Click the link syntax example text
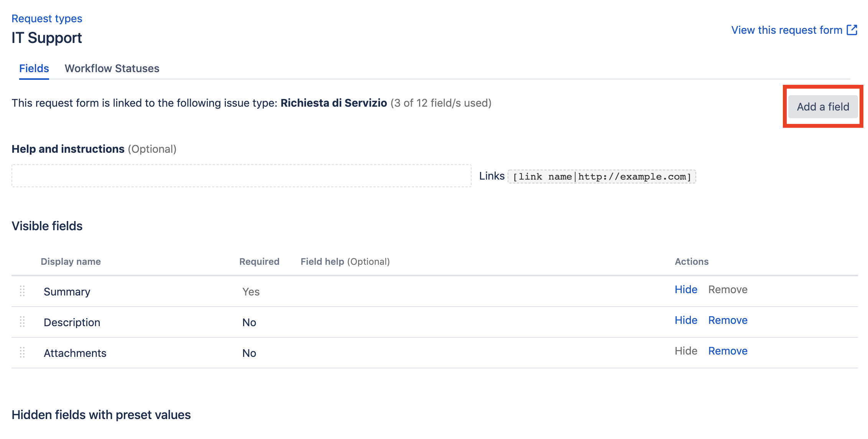868x439 pixels. click(x=602, y=177)
